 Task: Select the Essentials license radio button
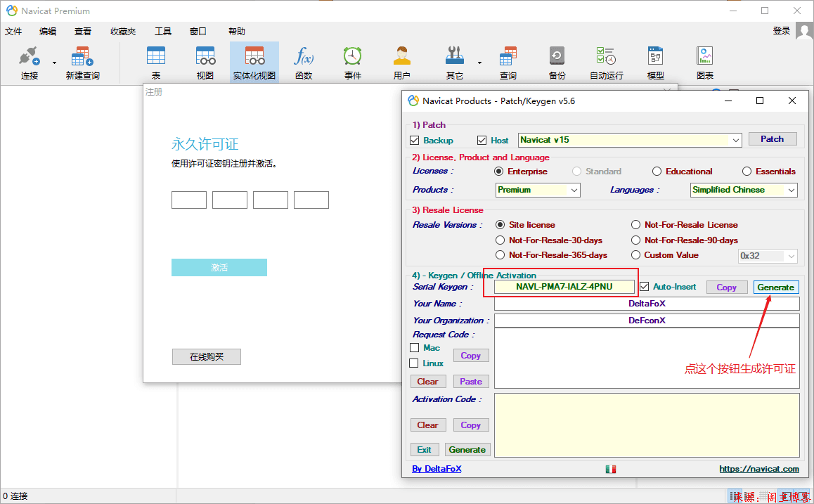point(747,172)
